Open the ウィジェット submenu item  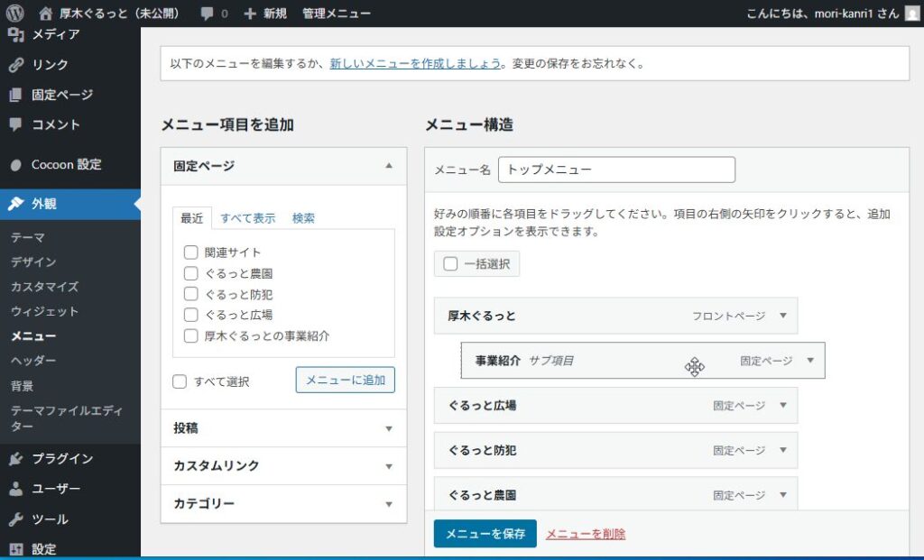44,311
